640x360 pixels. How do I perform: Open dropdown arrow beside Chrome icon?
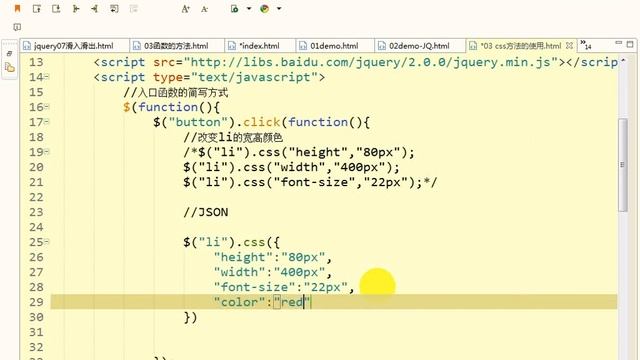pos(279,9)
